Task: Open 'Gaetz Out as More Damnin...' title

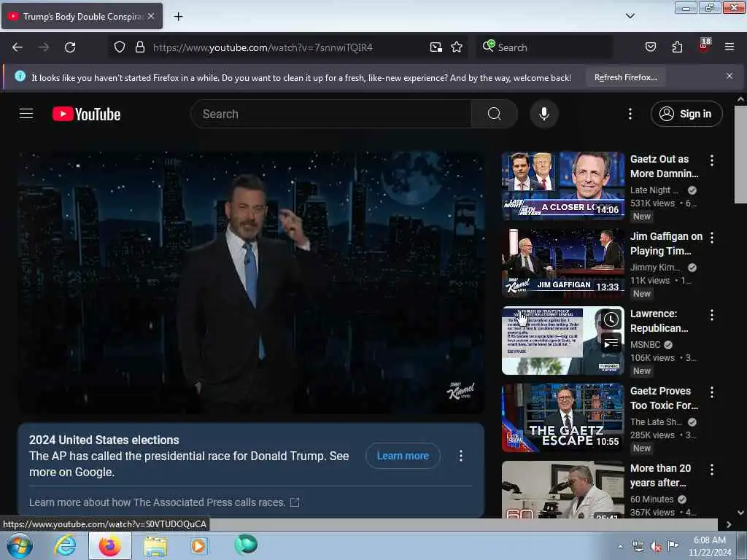Action: tap(664, 166)
